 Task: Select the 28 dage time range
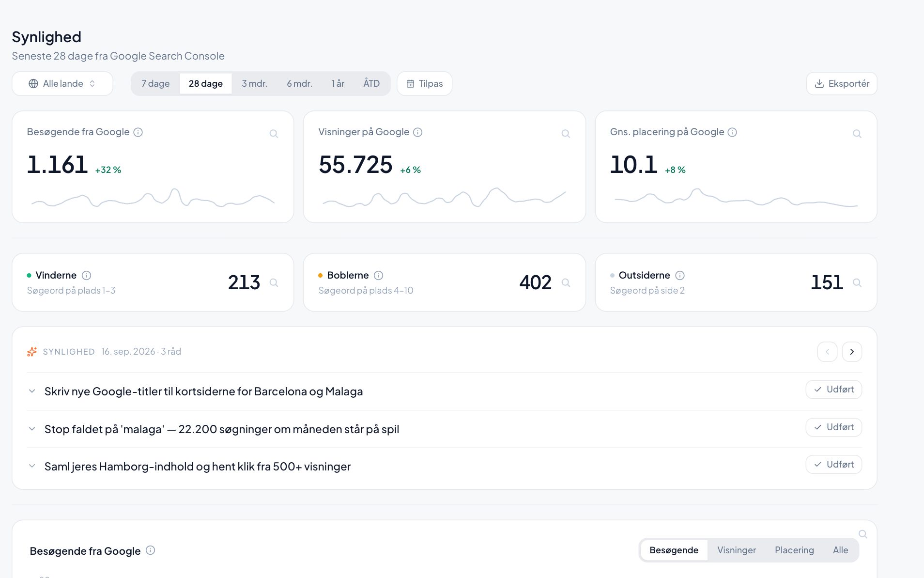(206, 84)
